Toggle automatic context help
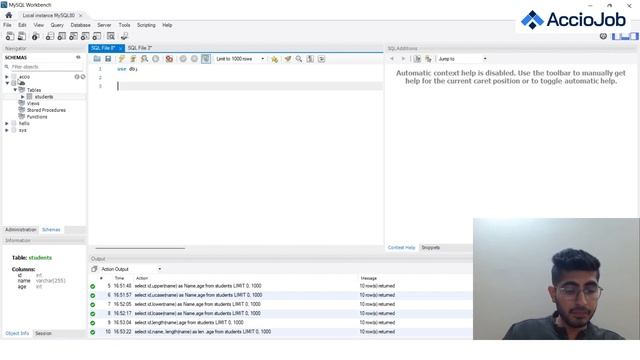The width and height of the screenshot is (640, 360). point(428,59)
